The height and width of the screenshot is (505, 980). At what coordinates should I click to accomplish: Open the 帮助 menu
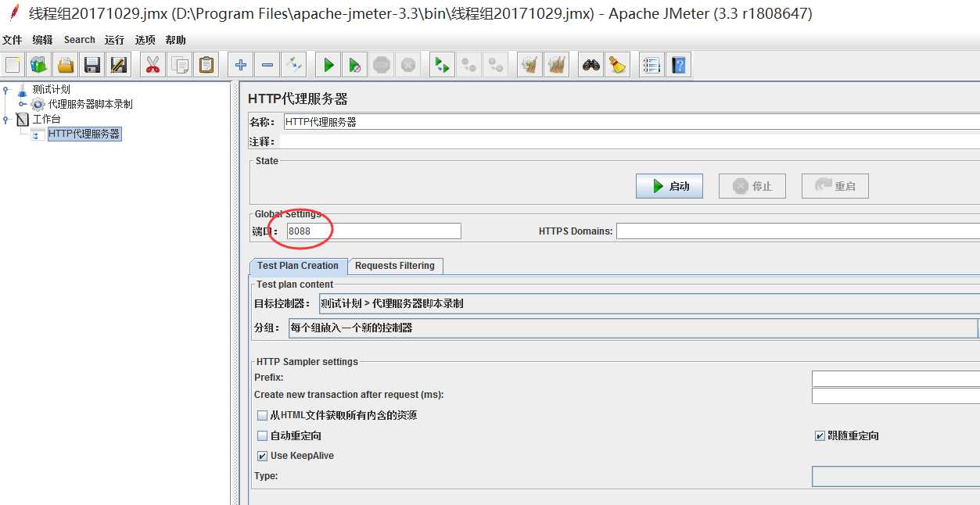(x=175, y=40)
